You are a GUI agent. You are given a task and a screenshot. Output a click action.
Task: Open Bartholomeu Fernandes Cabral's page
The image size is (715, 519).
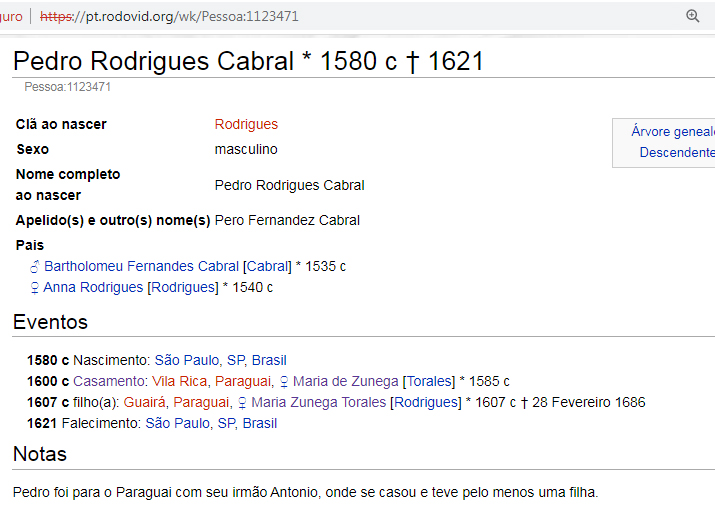coord(141,267)
